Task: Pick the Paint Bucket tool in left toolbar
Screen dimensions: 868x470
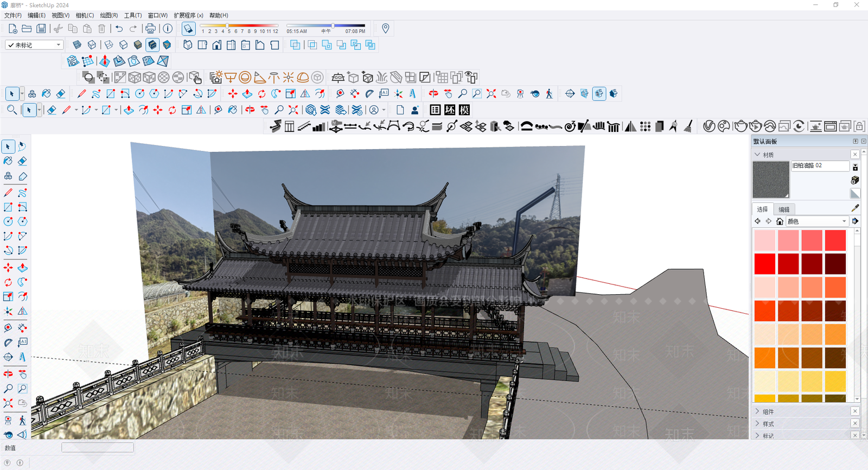Action: click(x=8, y=161)
